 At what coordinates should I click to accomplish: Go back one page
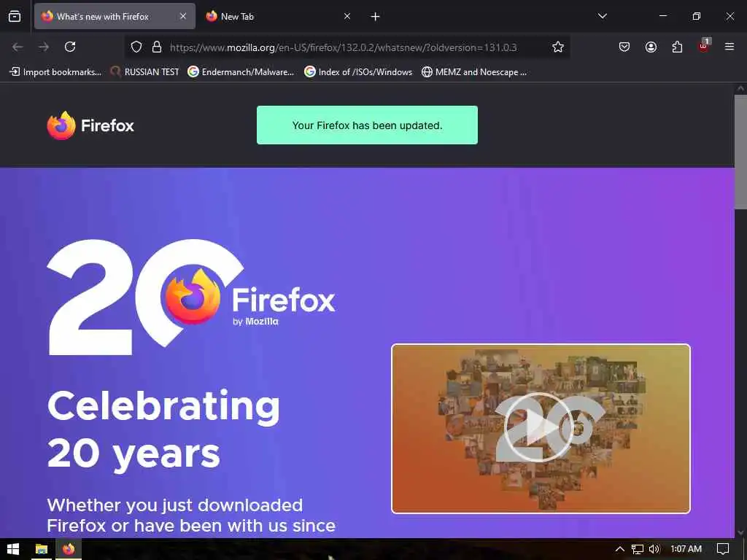pos(18,47)
